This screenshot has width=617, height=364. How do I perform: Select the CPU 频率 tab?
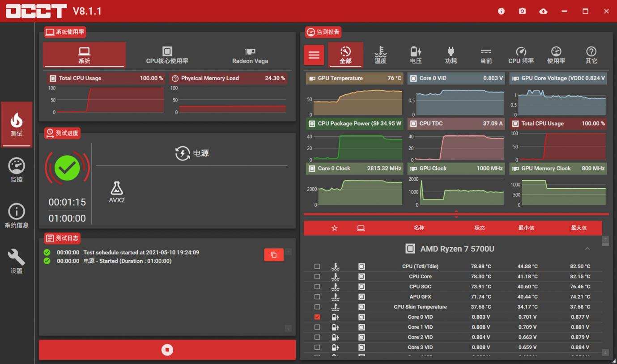click(x=521, y=55)
